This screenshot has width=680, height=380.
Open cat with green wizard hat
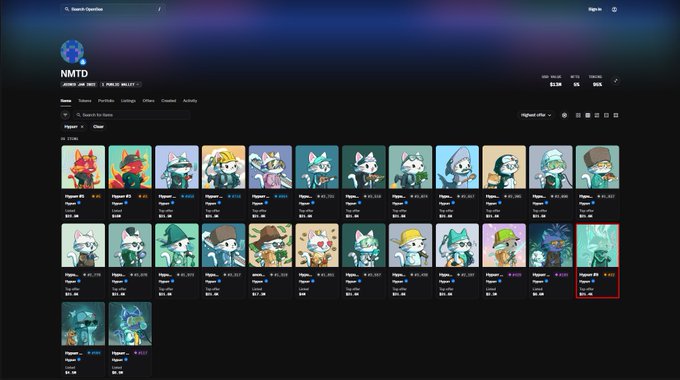pos(177,246)
